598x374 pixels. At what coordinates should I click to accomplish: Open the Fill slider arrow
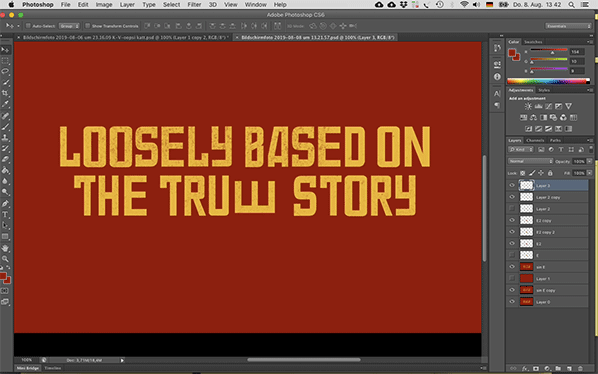pos(590,173)
